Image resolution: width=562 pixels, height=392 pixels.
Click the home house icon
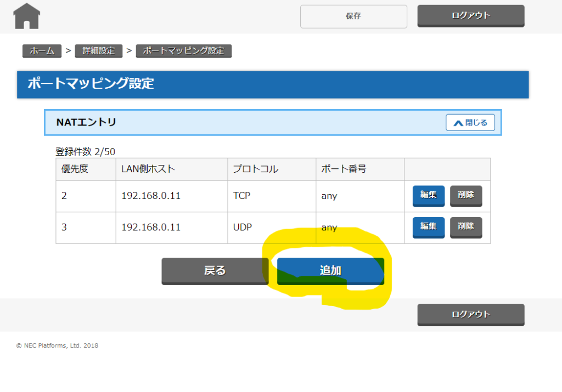[26, 16]
